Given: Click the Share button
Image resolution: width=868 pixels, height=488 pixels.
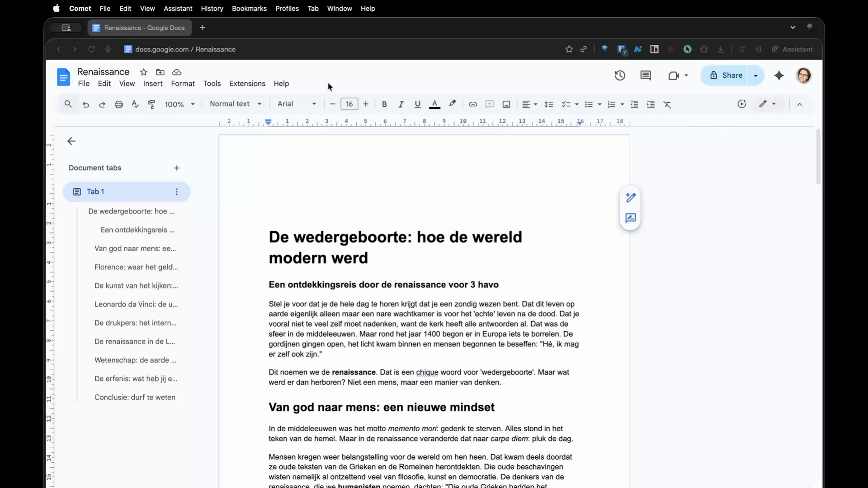Looking at the screenshot, I should pos(725,75).
